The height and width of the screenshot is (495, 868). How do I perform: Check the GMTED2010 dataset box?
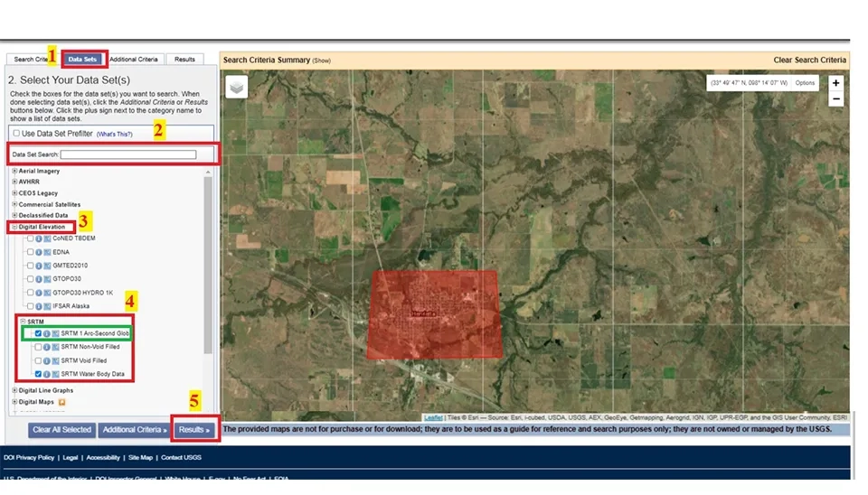[31, 266]
